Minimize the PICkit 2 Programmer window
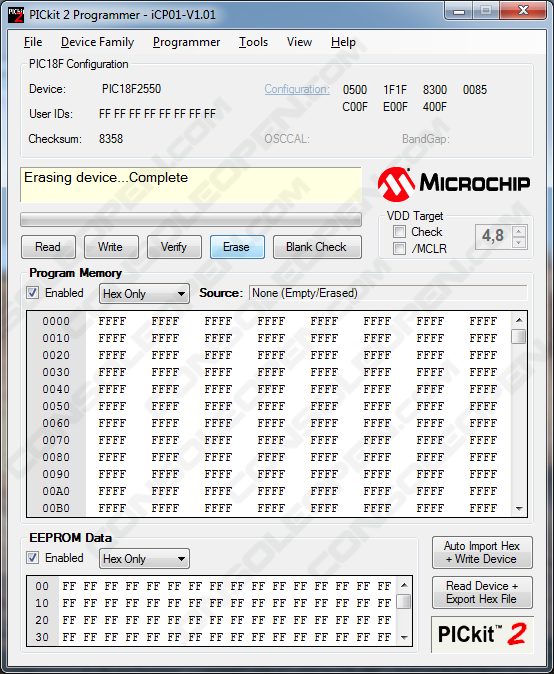The image size is (554, 674). click(459, 11)
